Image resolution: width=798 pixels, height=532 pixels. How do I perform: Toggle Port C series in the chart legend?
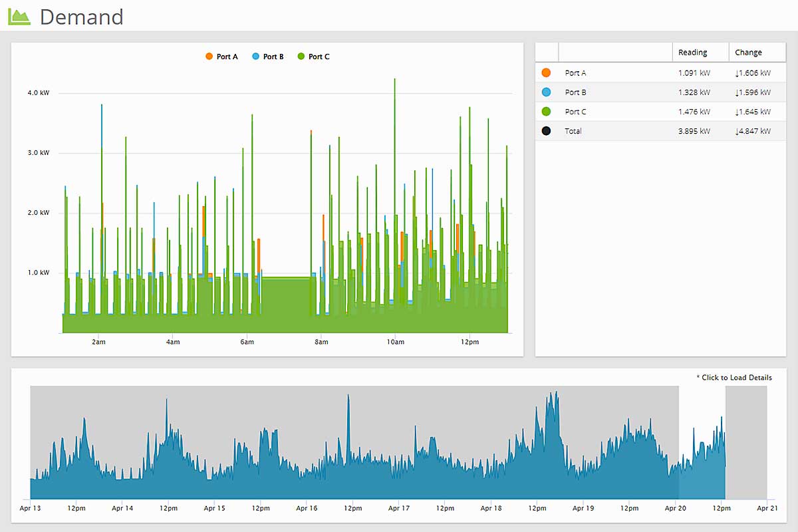(314, 57)
